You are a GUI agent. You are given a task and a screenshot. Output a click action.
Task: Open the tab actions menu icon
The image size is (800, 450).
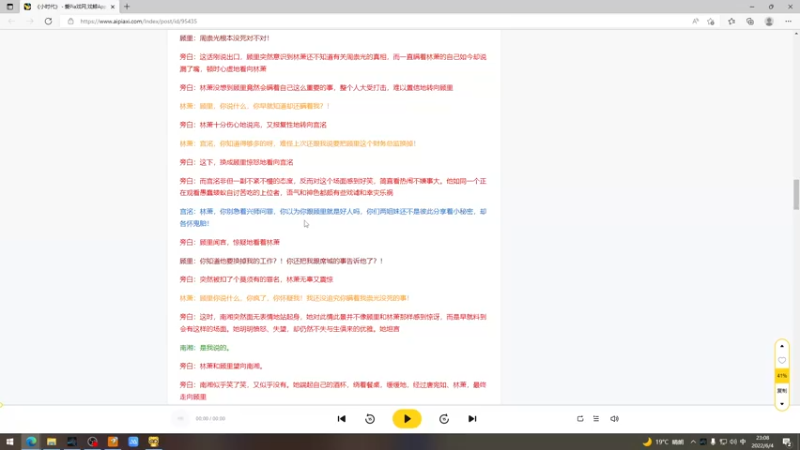tap(10, 7)
